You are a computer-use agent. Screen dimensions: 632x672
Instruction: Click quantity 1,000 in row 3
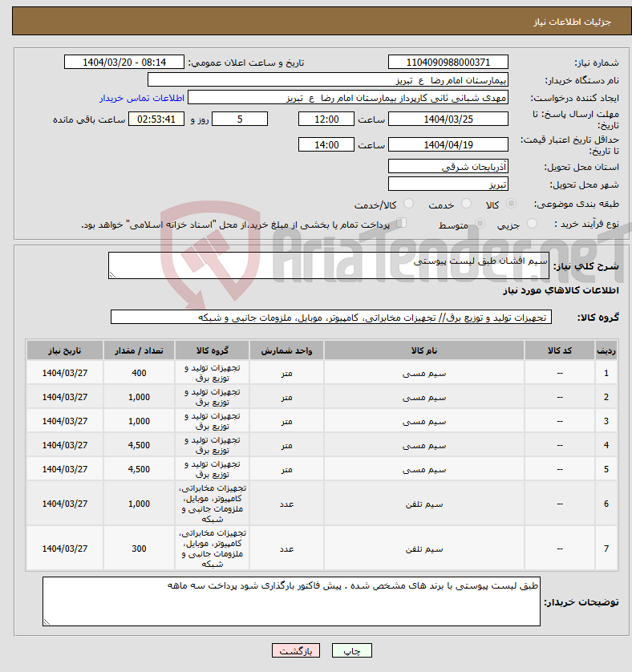point(139,421)
